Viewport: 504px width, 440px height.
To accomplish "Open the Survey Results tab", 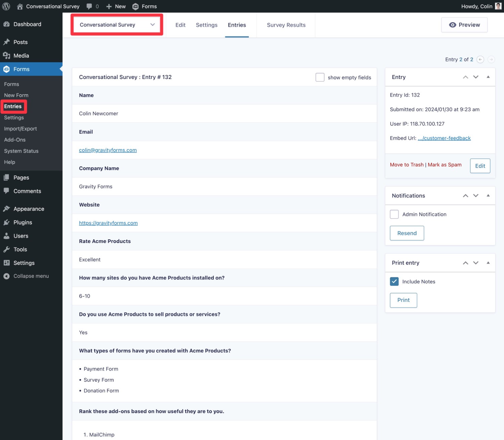I will 286,25.
